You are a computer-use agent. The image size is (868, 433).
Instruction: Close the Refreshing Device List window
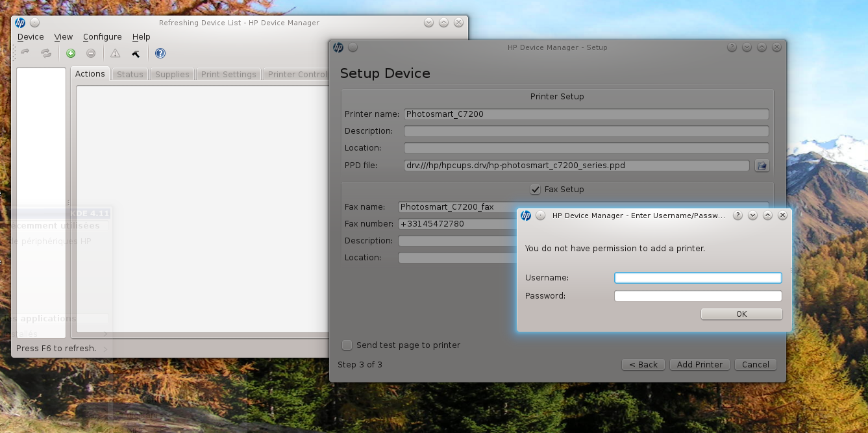(458, 23)
